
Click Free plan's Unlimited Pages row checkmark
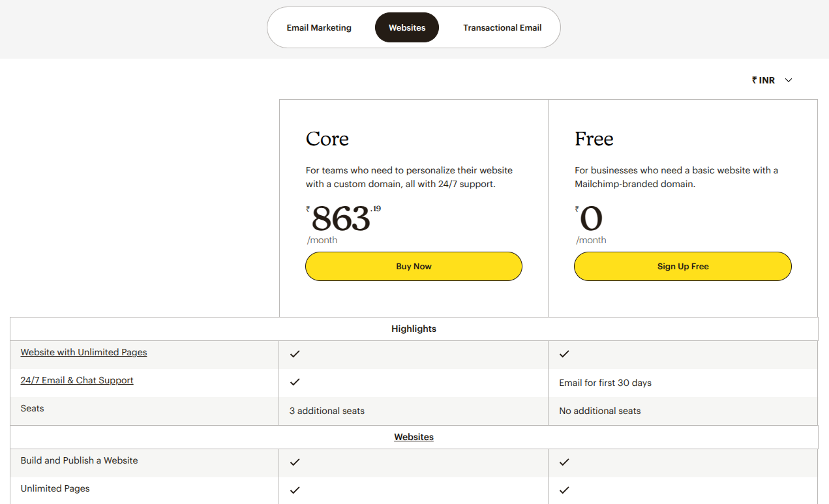point(564,490)
